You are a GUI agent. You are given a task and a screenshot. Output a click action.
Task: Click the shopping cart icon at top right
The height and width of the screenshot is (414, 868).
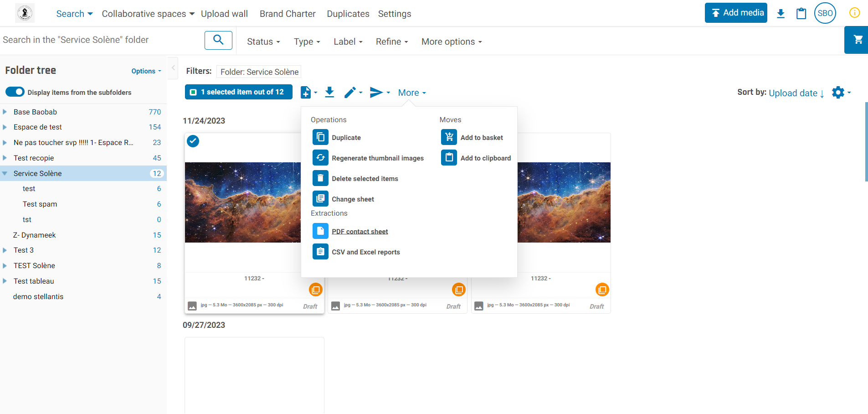[x=857, y=40]
